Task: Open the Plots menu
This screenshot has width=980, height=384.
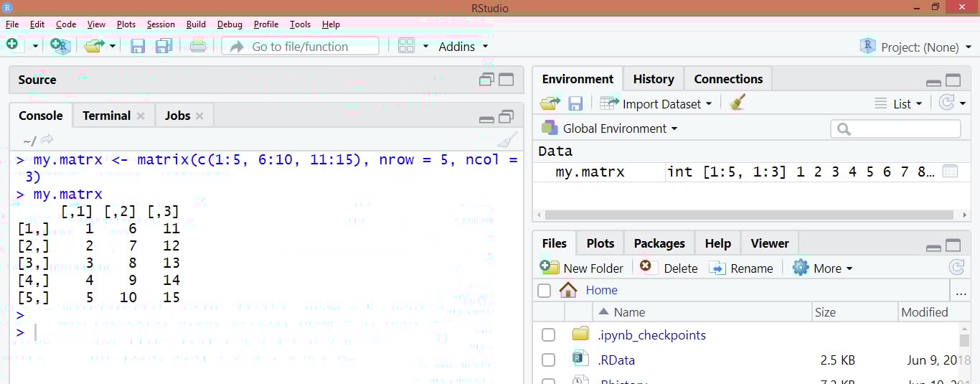Action: tap(126, 24)
